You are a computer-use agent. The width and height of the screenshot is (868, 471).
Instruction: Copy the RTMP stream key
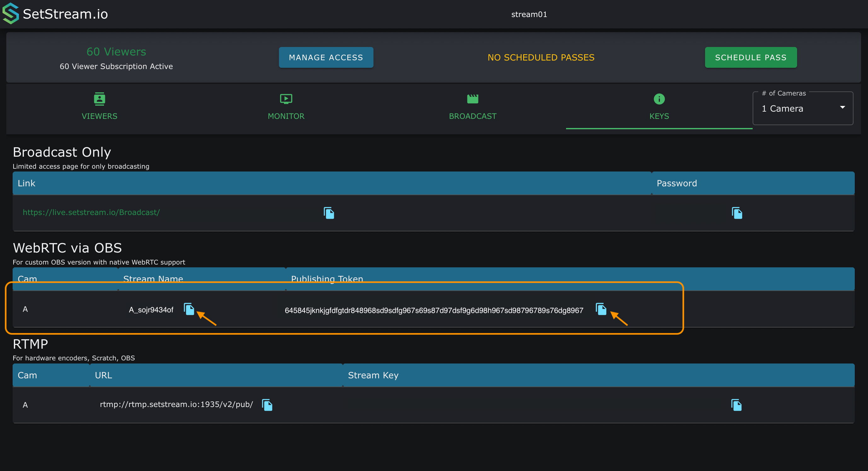tap(736, 404)
